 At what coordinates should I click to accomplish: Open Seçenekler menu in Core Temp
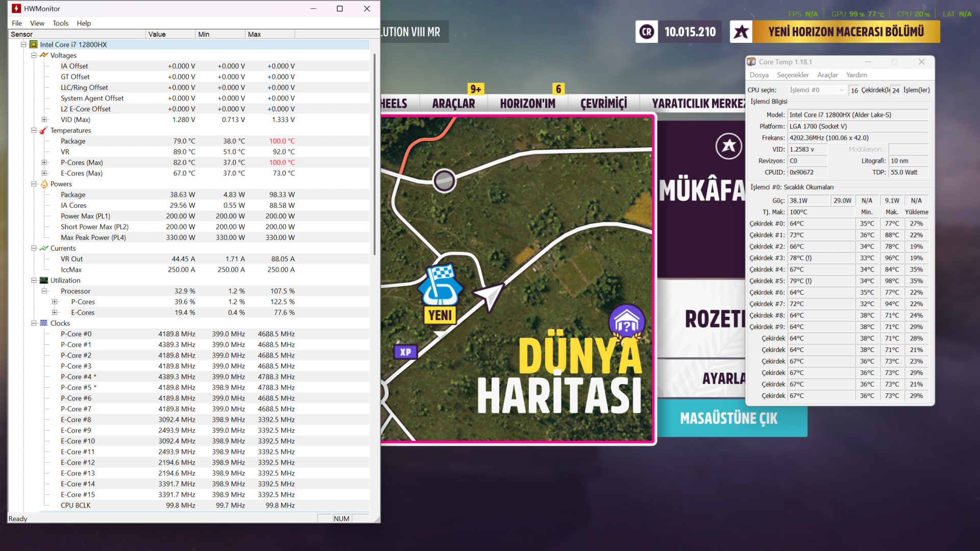[x=792, y=75]
